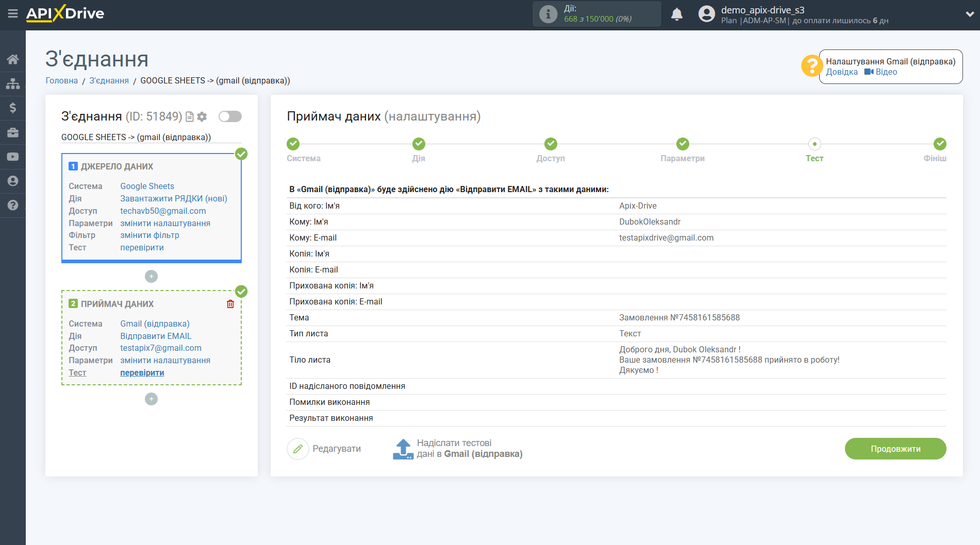This screenshot has width=980, height=545.
Task: Click the yellow question mark help icon
Action: (x=811, y=66)
